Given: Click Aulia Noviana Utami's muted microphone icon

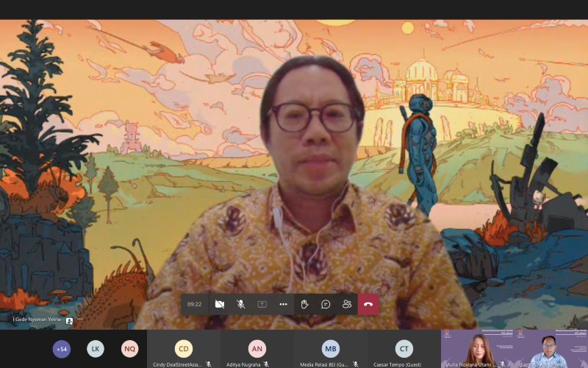Looking at the screenshot, I should point(503,365).
